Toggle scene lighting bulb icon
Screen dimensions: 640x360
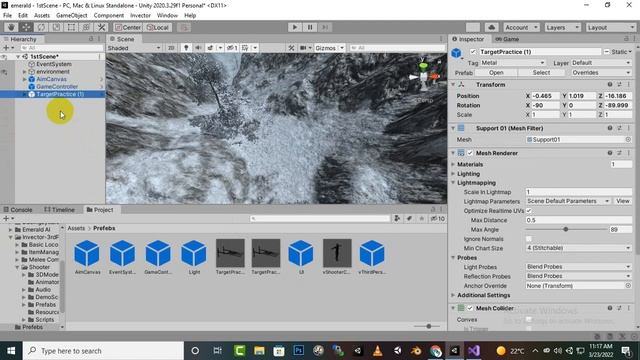click(186, 48)
